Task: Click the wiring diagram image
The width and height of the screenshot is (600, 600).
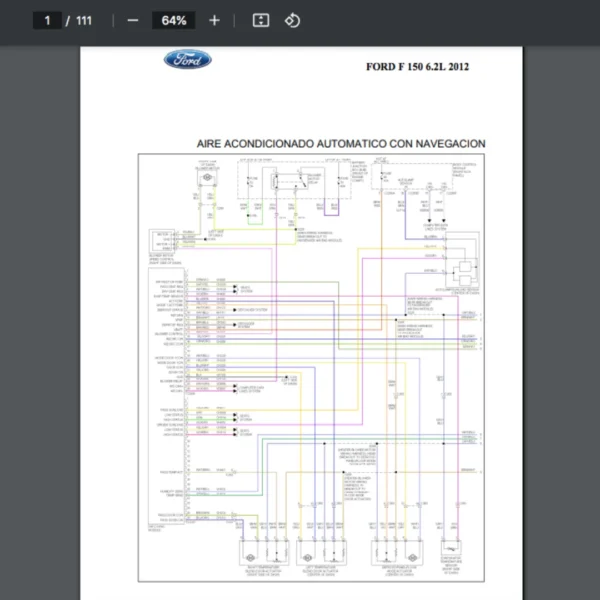Action: pyautogui.click(x=311, y=368)
